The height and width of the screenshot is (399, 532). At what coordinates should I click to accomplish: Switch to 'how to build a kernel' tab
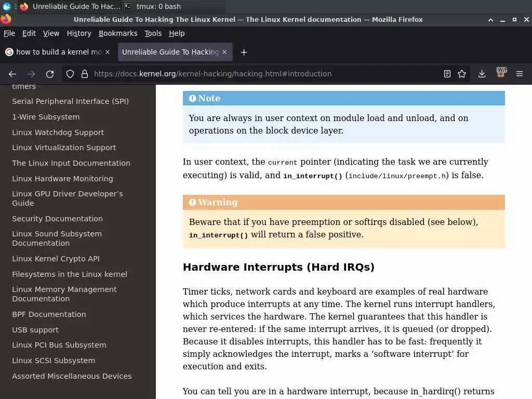click(58, 52)
